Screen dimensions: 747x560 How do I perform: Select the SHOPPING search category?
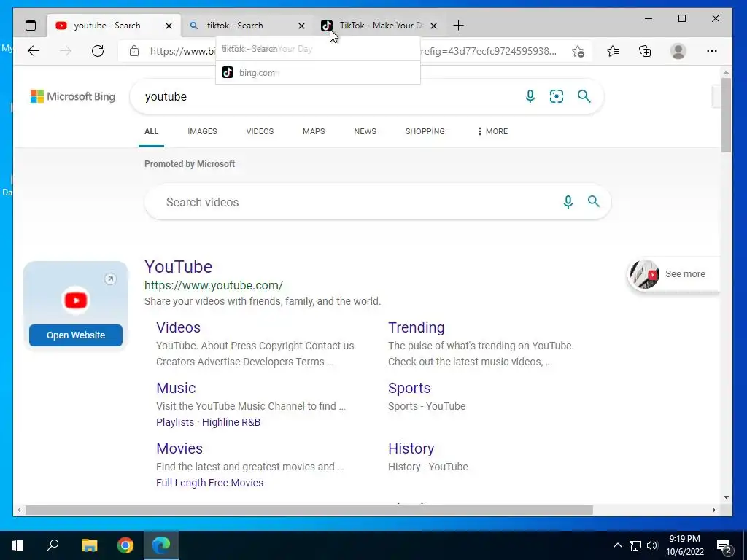coord(425,131)
